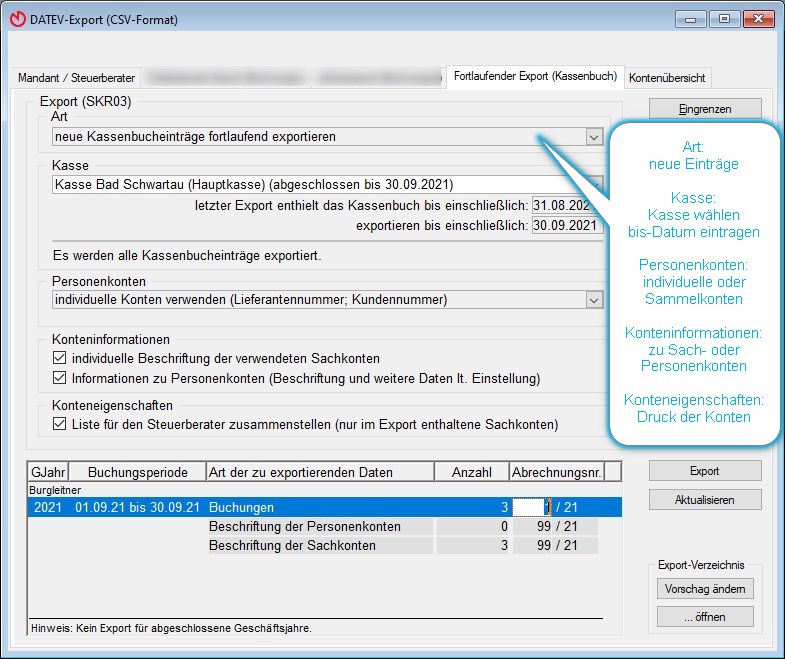This screenshot has height=659, width=785.
Task: Click the Buchungsperiode column header
Action: [x=138, y=472]
